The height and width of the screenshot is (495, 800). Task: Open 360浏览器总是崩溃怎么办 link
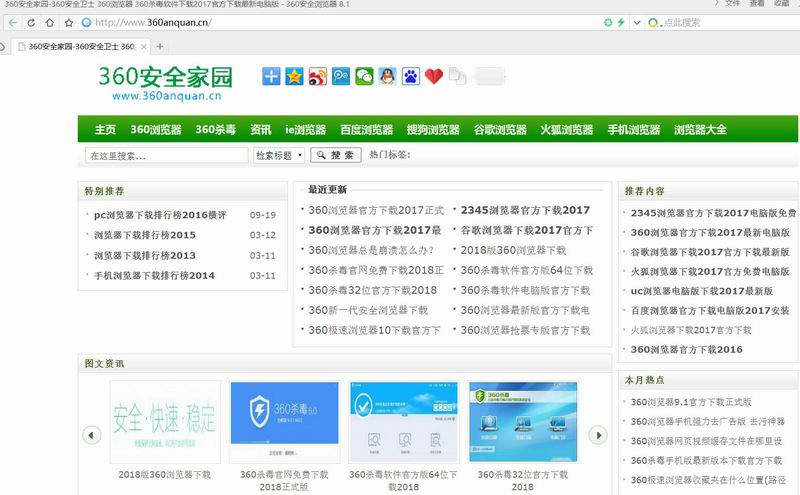[371, 251]
